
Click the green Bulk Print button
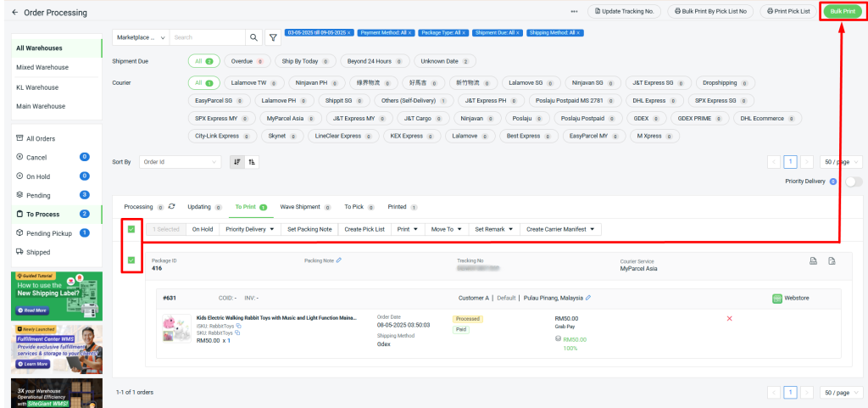point(843,12)
